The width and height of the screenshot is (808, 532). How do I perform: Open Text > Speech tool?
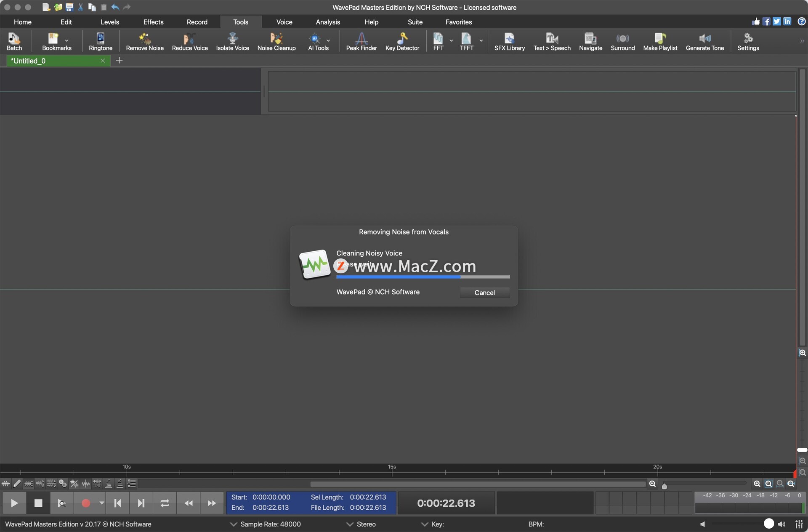click(x=552, y=42)
